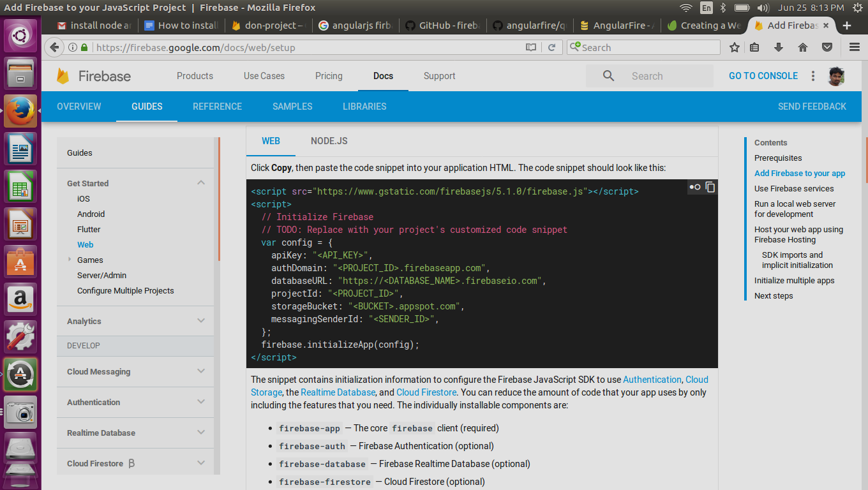
Task: Open keyboard language En indicator
Action: coord(706,8)
